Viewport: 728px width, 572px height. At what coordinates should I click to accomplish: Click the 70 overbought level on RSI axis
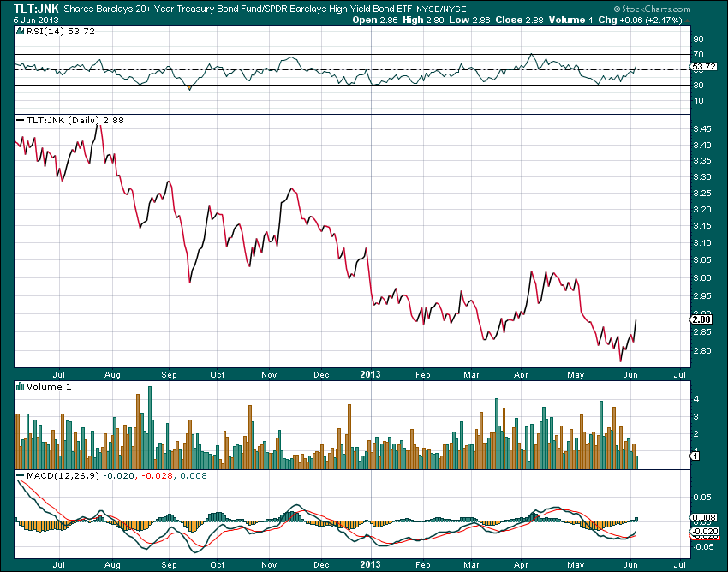click(x=698, y=54)
